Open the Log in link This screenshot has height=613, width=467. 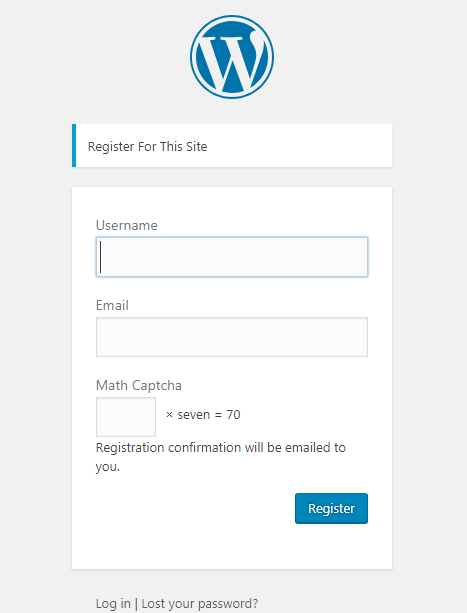[x=113, y=603]
